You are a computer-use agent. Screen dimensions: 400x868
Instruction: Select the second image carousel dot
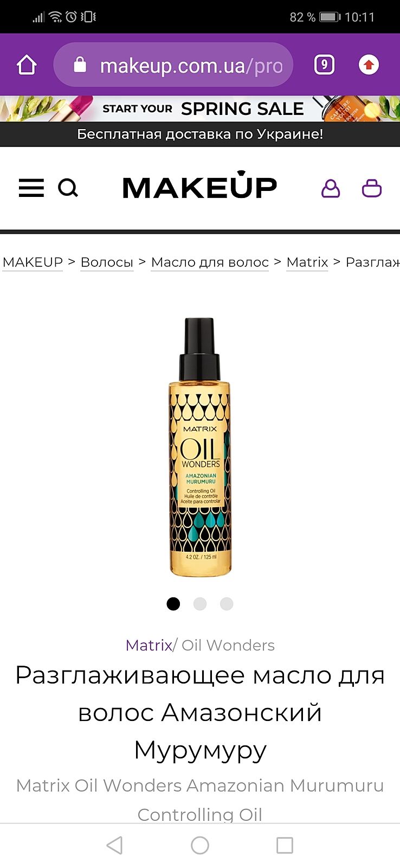tap(200, 604)
